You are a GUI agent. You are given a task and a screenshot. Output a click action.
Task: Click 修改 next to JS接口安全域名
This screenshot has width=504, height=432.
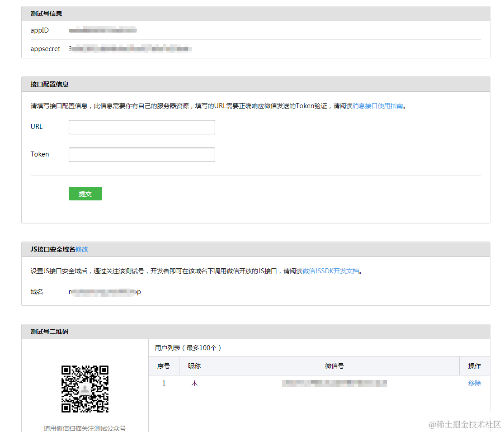pyautogui.click(x=82, y=249)
